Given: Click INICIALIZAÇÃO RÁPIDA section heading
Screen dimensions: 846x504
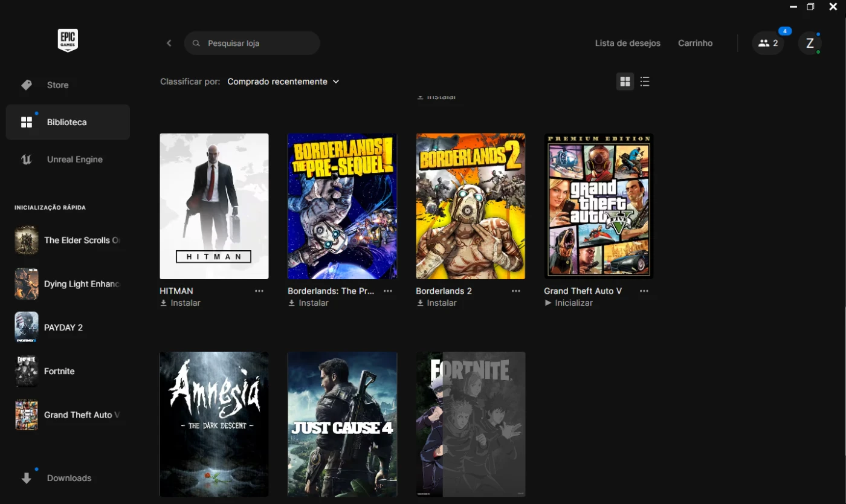Looking at the screenshot, I should [x=50, y=207].
